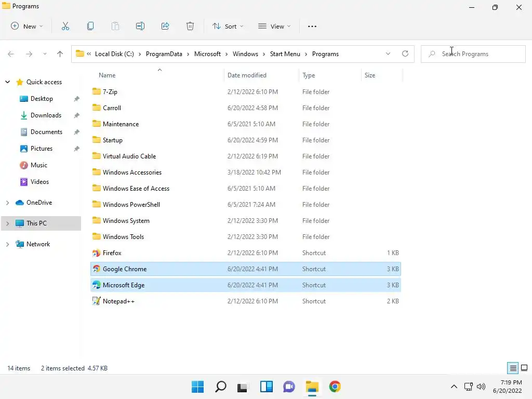This screenshot has height=399, width=532.
Task: Select the Startup folder
Action: [246, 140]
